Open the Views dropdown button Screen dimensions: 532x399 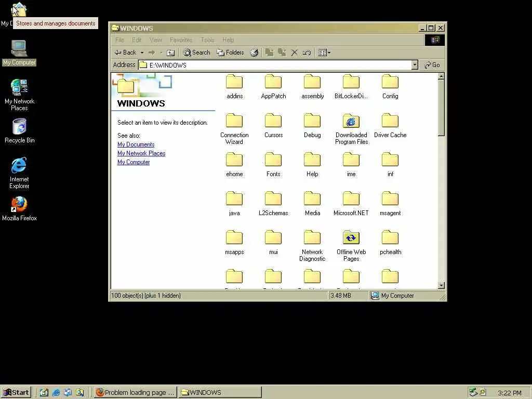(x=324, y=52)
